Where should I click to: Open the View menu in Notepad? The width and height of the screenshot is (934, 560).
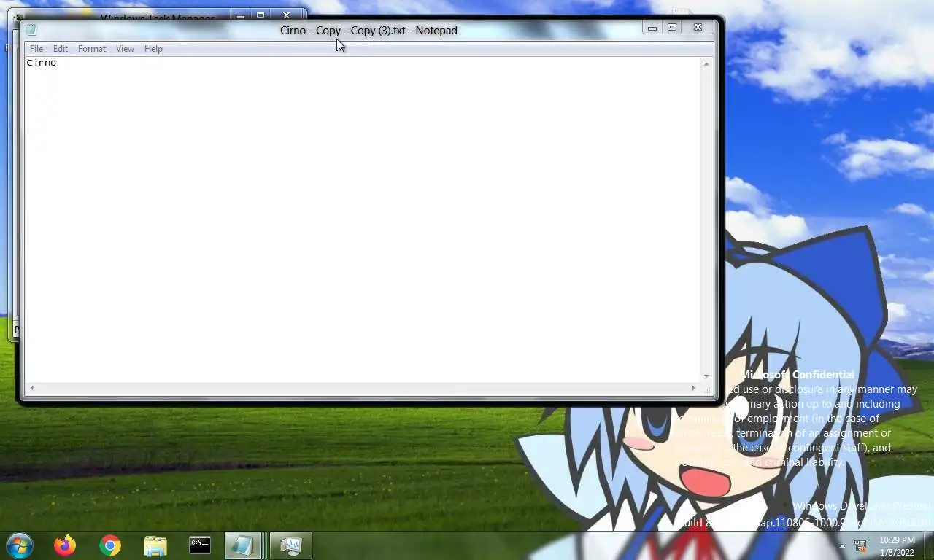[125, 49]
